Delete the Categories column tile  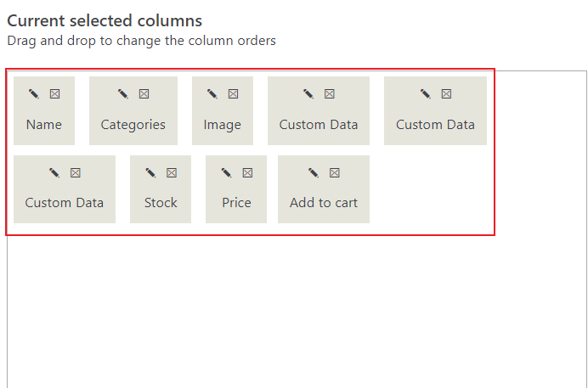[144, 93]
